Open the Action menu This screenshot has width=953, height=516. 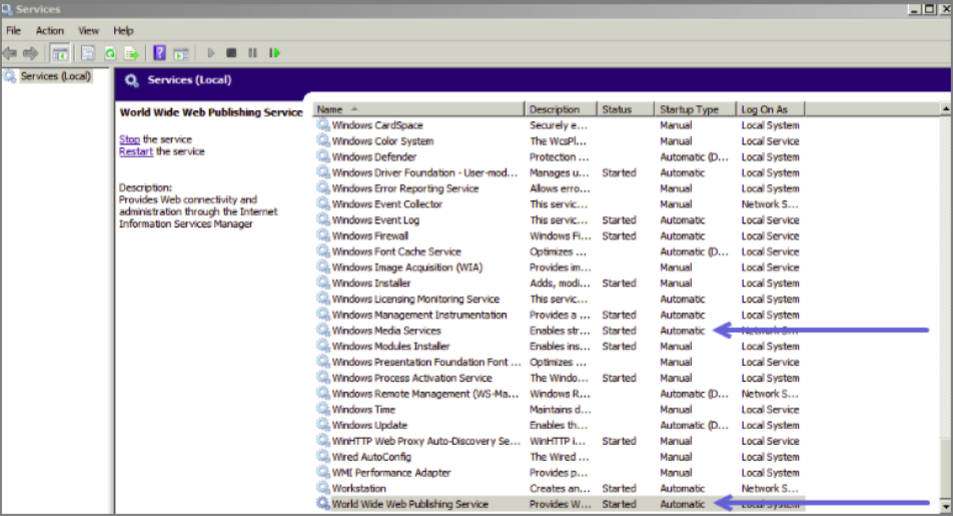tap(49, 30)
